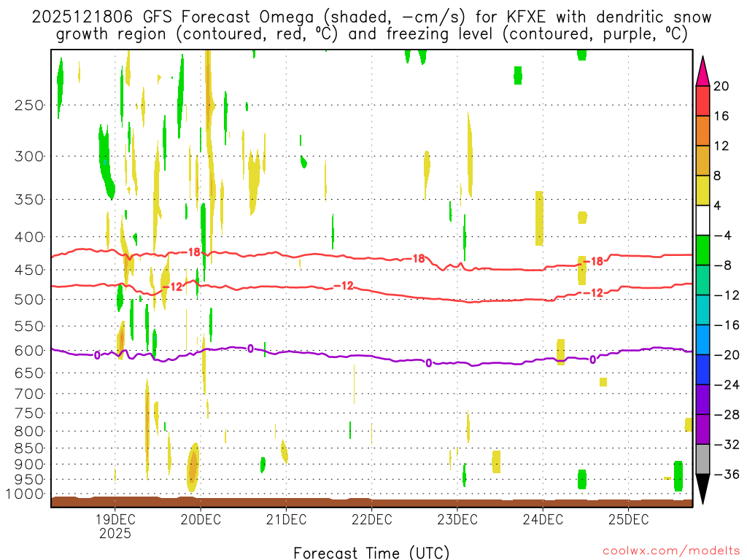Select the red swatch between 16 and 20

703,101
